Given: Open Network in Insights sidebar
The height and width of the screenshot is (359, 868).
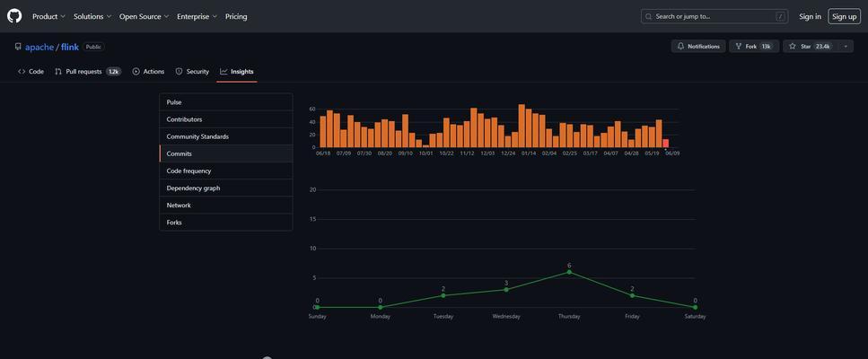Looking at the screenshot, I should click(x=226, y=206).
